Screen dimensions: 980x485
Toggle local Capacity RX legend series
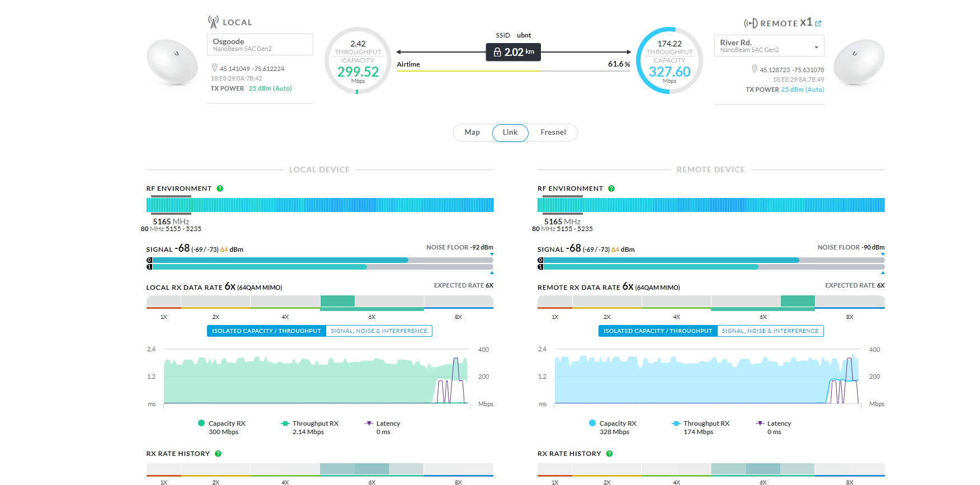(x=222, y=423)
